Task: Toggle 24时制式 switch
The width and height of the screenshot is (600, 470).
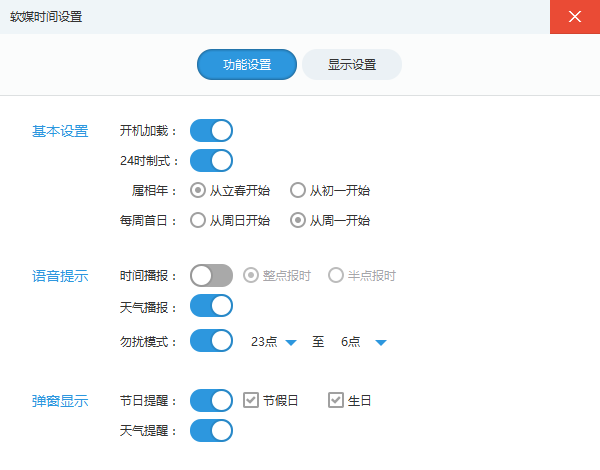Action: 211,160
